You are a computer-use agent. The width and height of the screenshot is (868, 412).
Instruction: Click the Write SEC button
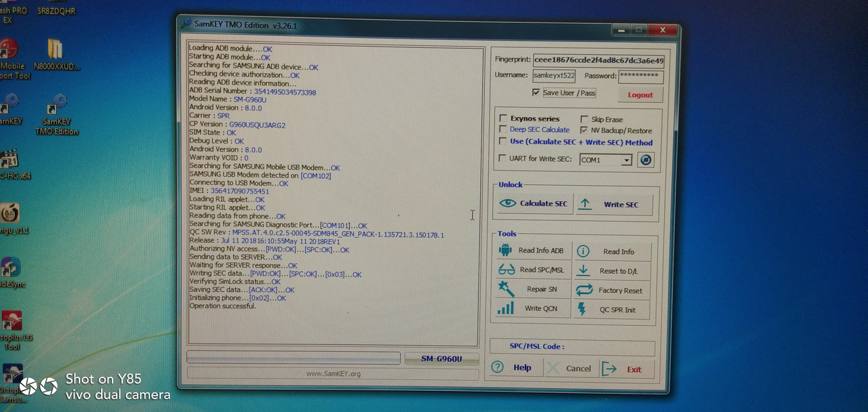(614, 204)
